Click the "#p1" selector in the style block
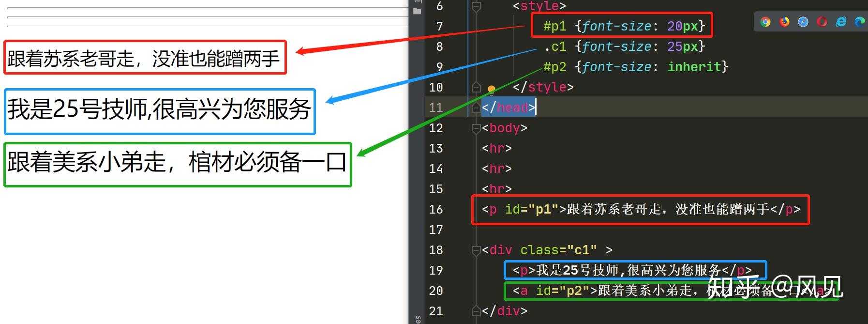Screen dimensions: 868x324 [554, 26]
